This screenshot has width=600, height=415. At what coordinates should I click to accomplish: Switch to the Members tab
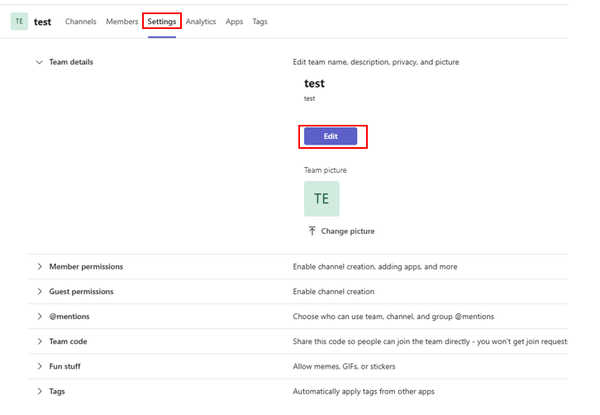coord(122,21)
